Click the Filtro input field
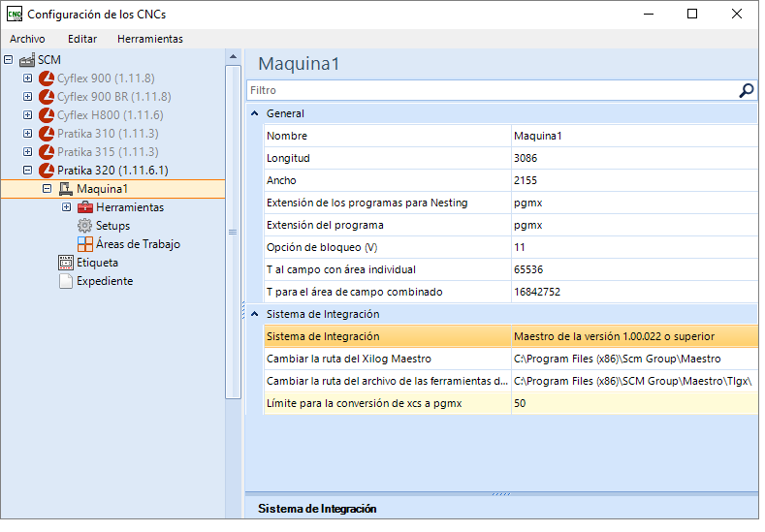765x532 pixels. (493, 91)
